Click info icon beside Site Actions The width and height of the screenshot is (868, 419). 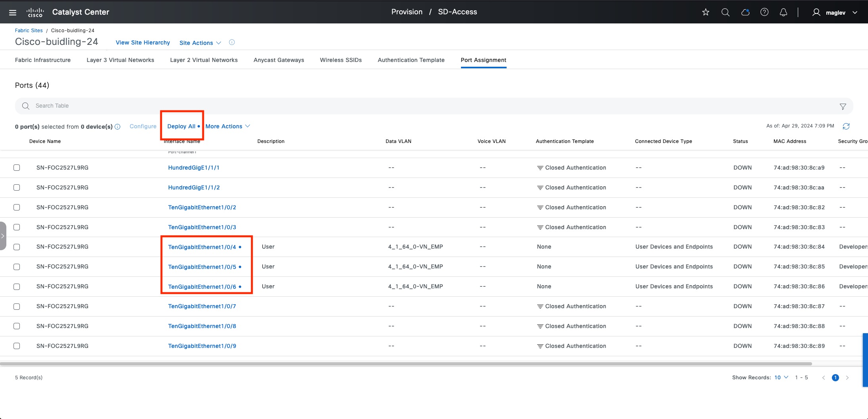232,42
